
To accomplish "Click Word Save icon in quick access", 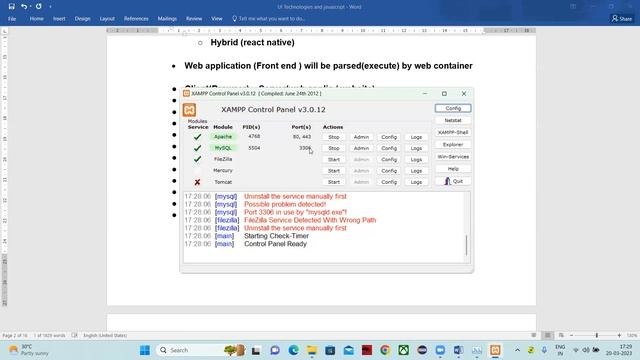I will [x=11, y=7].
